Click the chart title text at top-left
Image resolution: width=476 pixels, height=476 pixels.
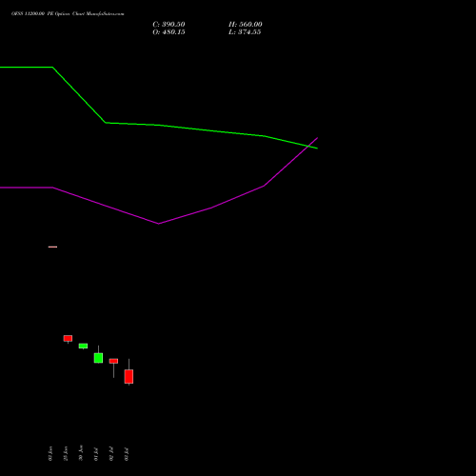pos(68,14)
